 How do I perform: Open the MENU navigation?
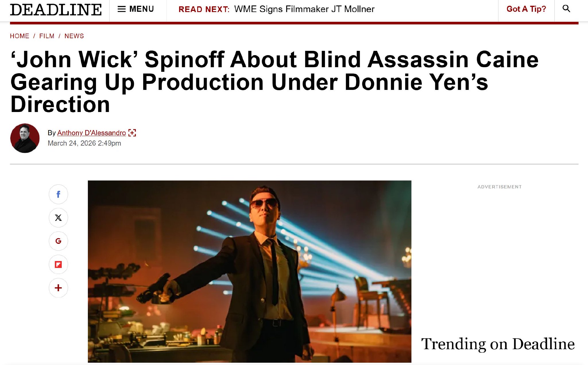136,9
